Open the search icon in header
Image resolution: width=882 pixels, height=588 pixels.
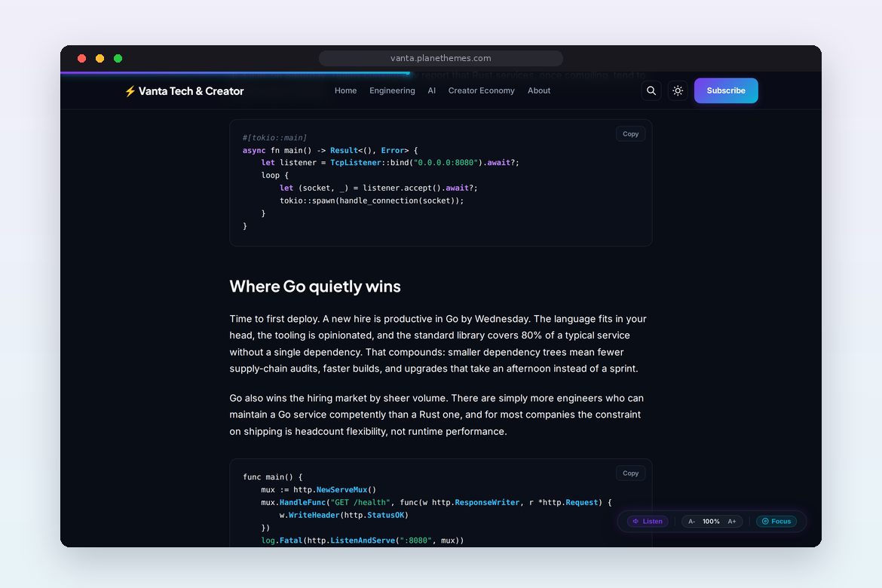click(x=651, y=90)
